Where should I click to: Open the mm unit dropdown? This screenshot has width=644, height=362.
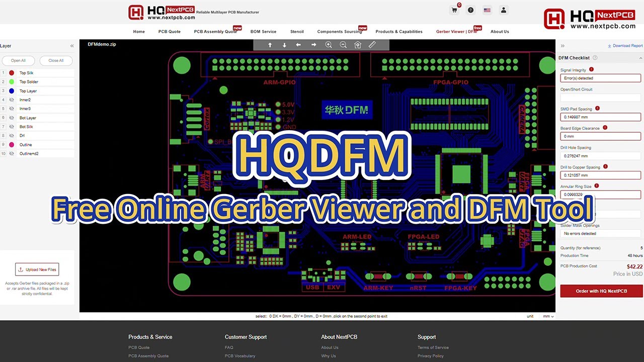pyautogui.click(x=548, y=316)
